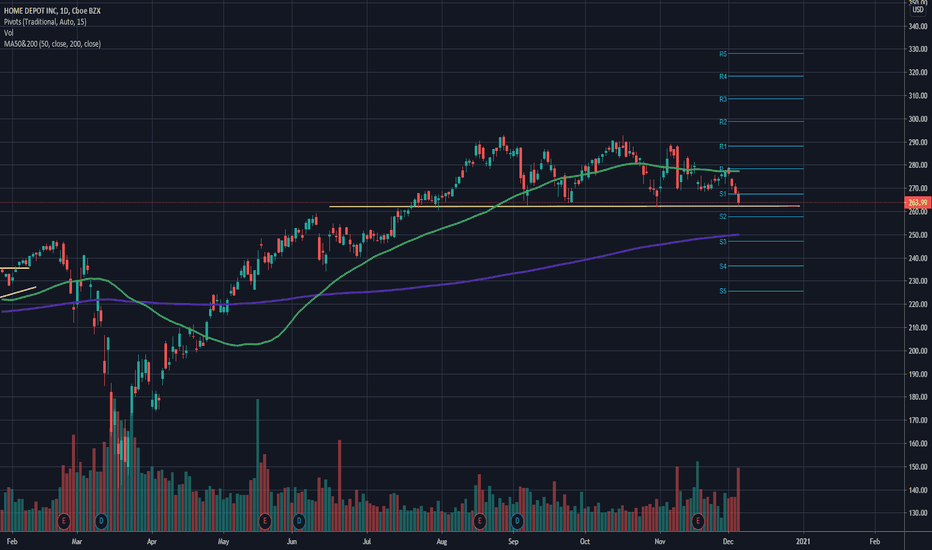Image resolution: width=932 pixels, height=550 pixels.
Task: Select the S2 pivot label
Action: coord(723,216)
